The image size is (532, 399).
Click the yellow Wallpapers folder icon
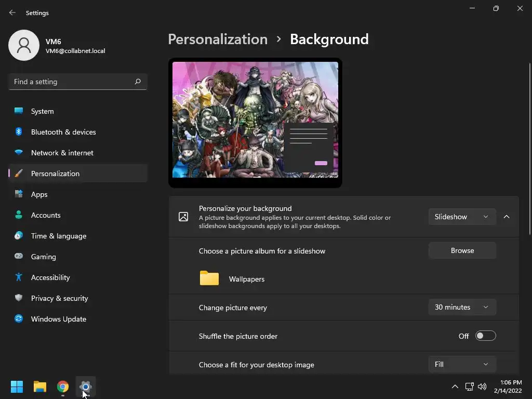pyautogui.click(x=209, y=278)
